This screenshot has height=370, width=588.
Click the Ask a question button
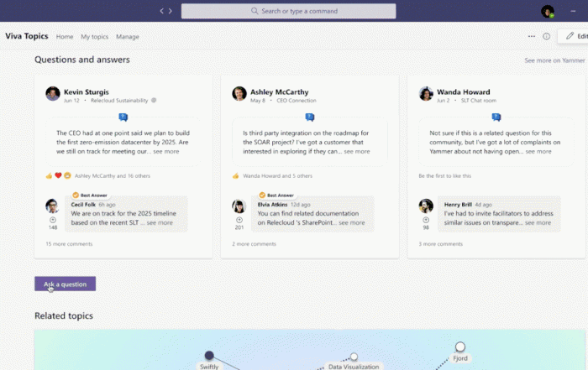[x=66, y=284]
